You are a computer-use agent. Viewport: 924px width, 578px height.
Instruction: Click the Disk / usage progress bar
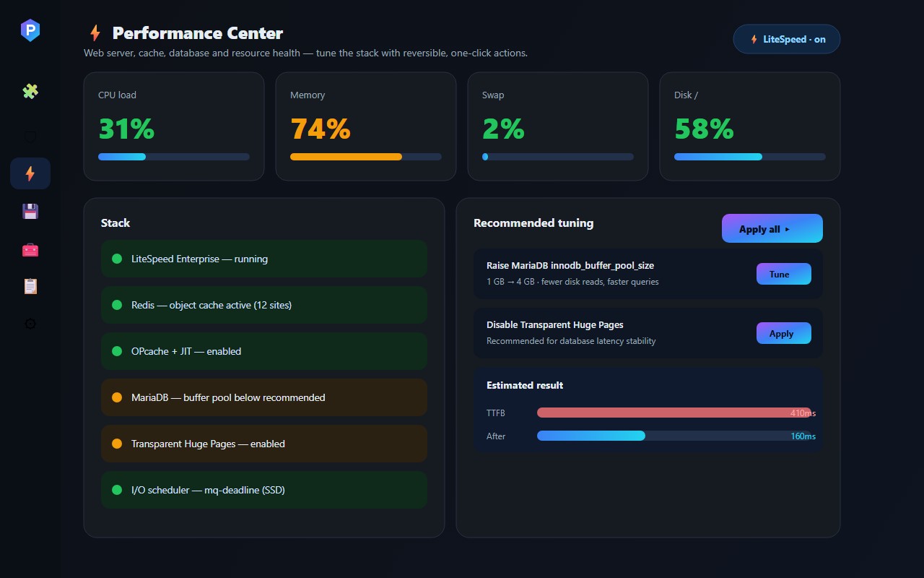(x=750, y=157)
